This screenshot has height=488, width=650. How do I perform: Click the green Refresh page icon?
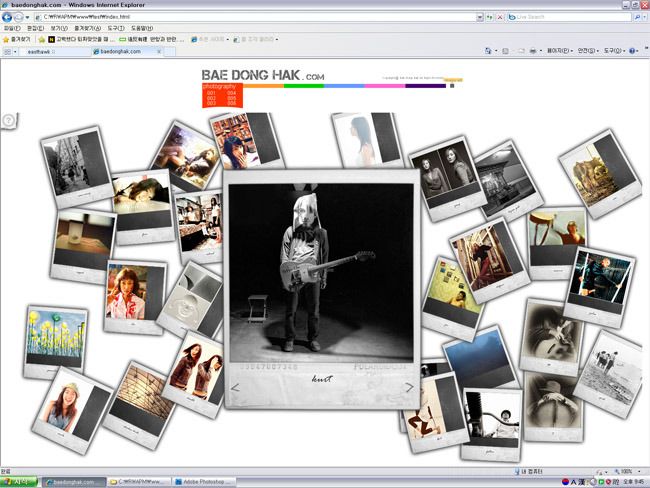490,17
